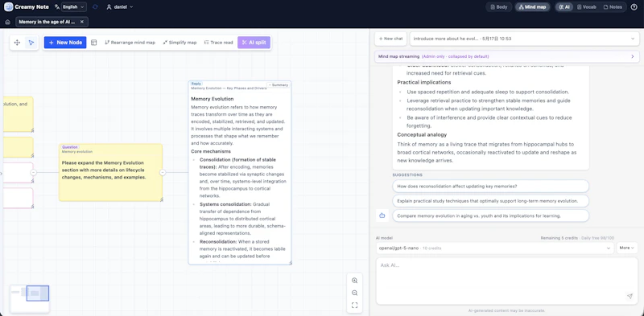Go to the home icon
Screen dimensions: 644x316
pyautogui.click(x=7, y=22)
